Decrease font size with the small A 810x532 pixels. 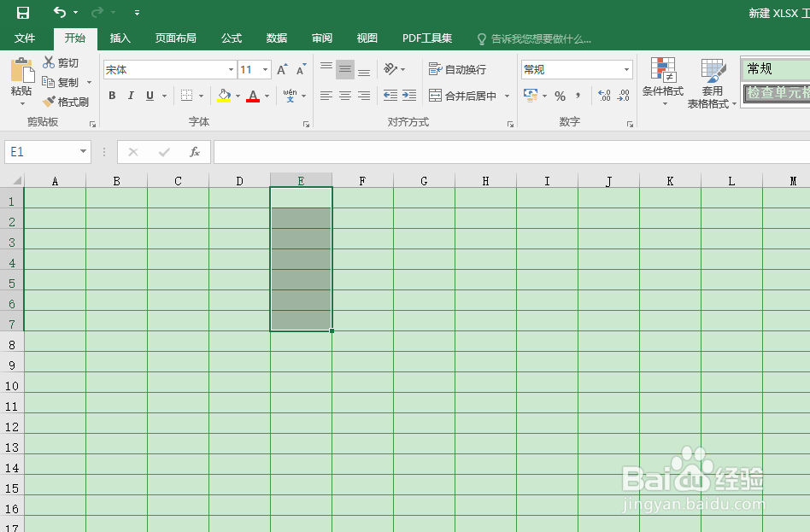point(301,69)
